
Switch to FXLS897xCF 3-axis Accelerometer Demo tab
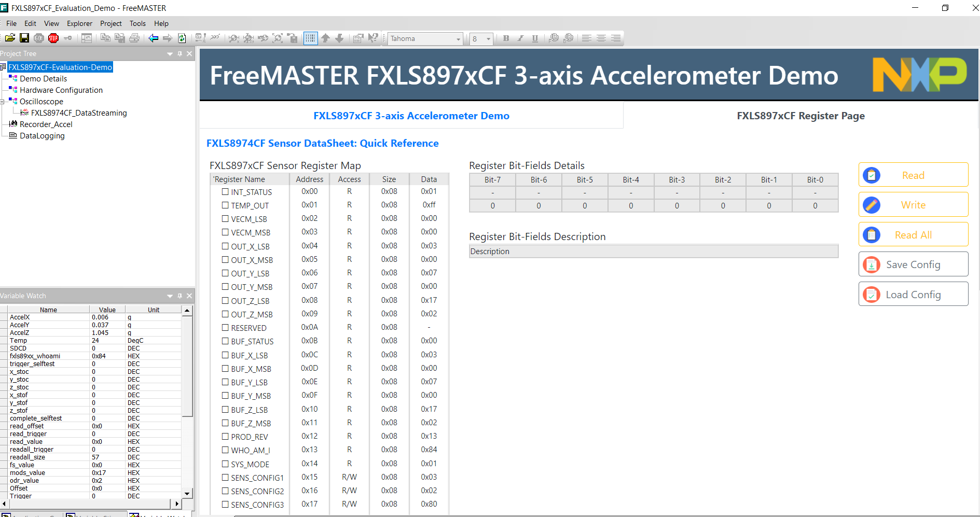411,116
